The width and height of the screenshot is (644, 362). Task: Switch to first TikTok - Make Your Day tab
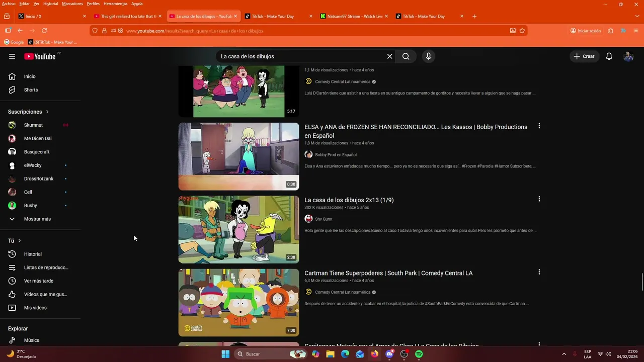click(278, 16)
